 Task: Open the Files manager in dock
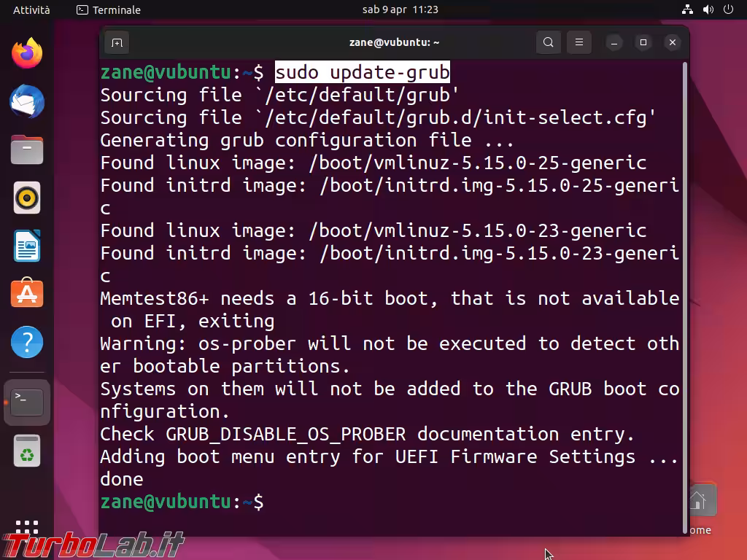(27, 149)
